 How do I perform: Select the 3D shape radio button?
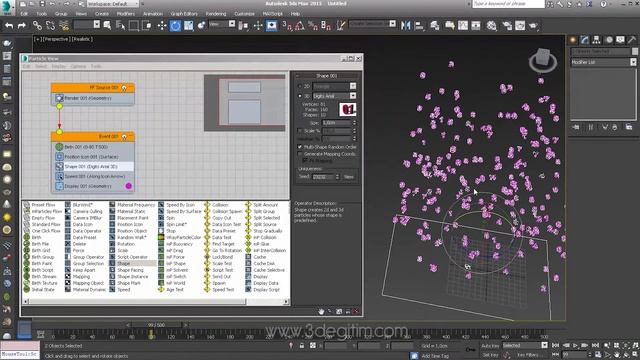coord(300,96)
